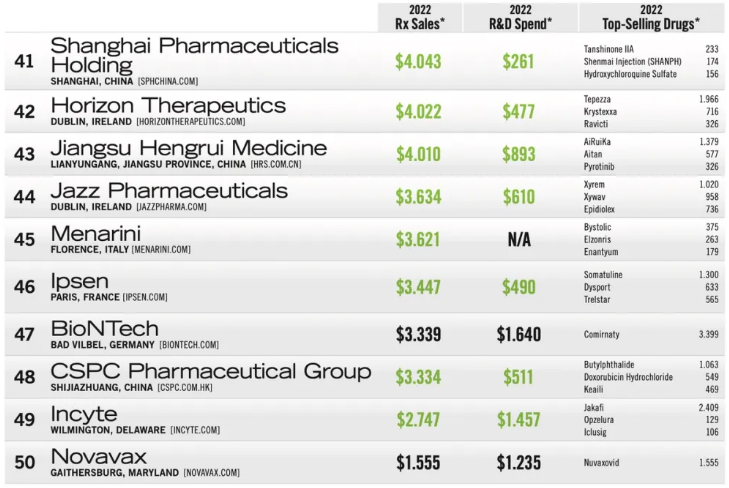Select the Incyte company name
This screenshot has width=729, height=488.
84,414
